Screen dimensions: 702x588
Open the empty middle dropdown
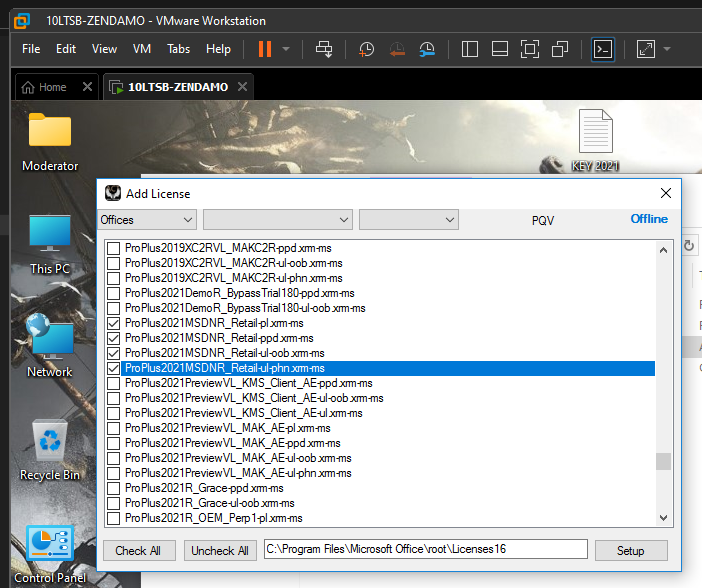[x=278, y=220]
